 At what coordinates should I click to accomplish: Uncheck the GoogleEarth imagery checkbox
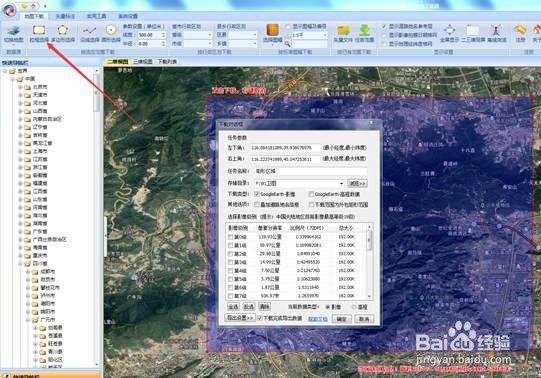point(257,194)
